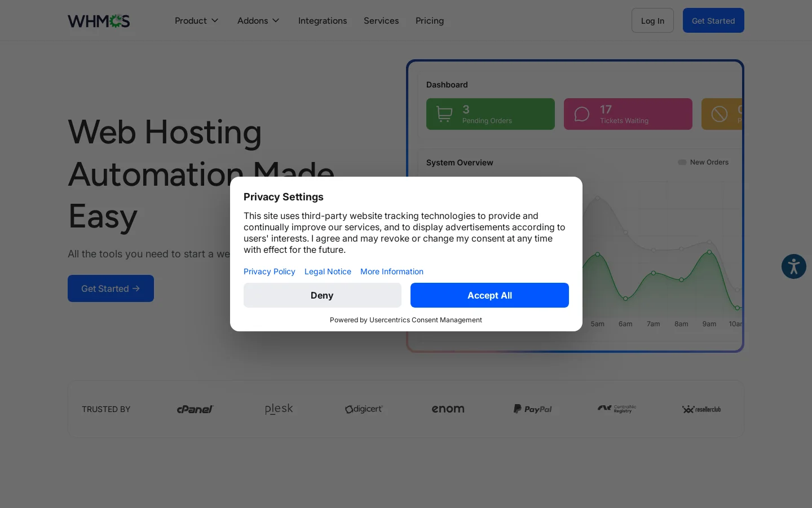Click the WHMCS logo
This screenshot has height=508, width=812.
click(99, 21)
